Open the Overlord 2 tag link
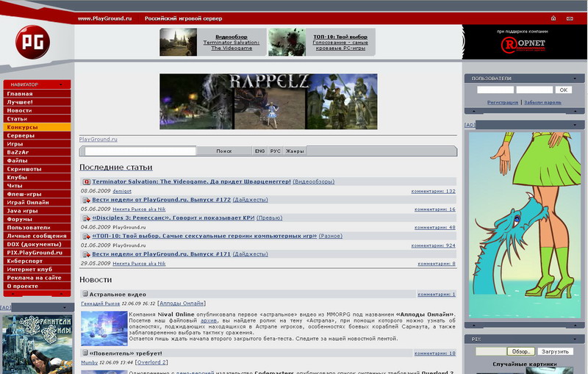The width and height of the screenshot is (588, 374). point(152,362)
